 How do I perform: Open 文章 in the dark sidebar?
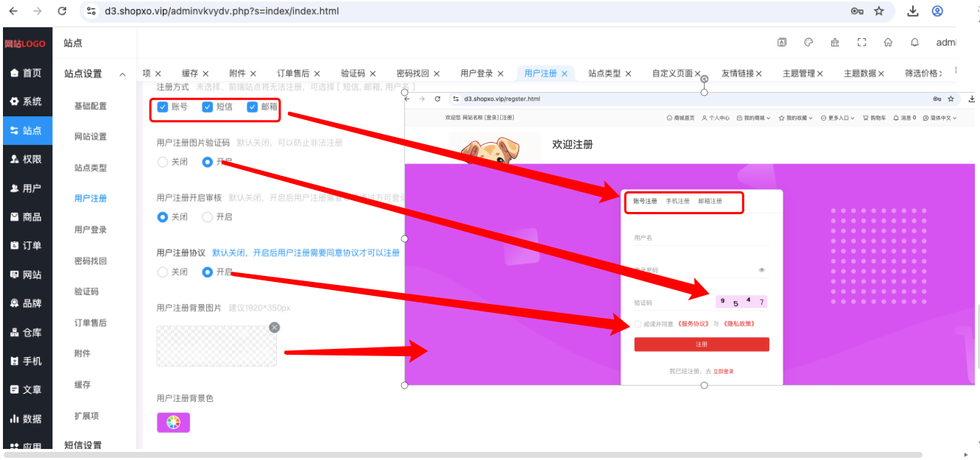click(x=26, y=390)
